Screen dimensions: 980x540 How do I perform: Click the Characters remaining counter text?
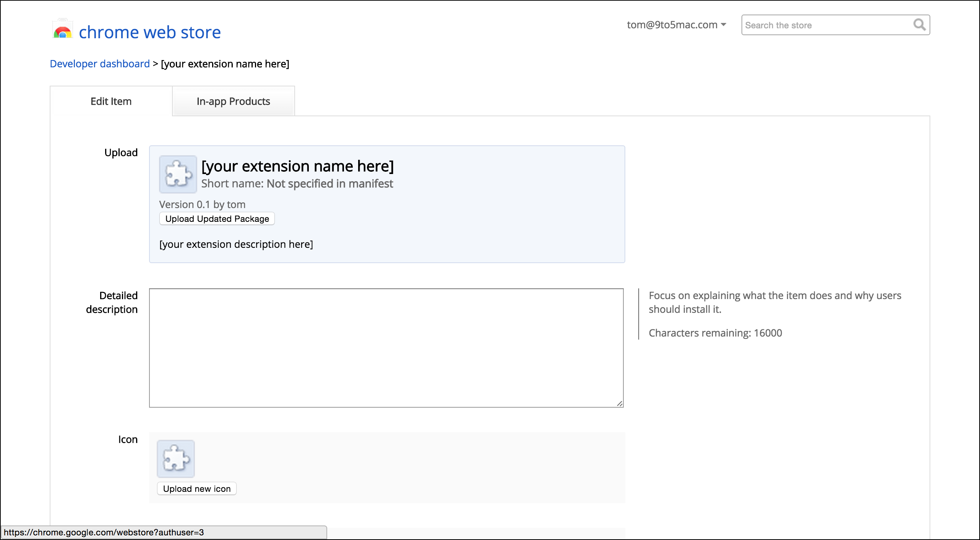point(715,333)
